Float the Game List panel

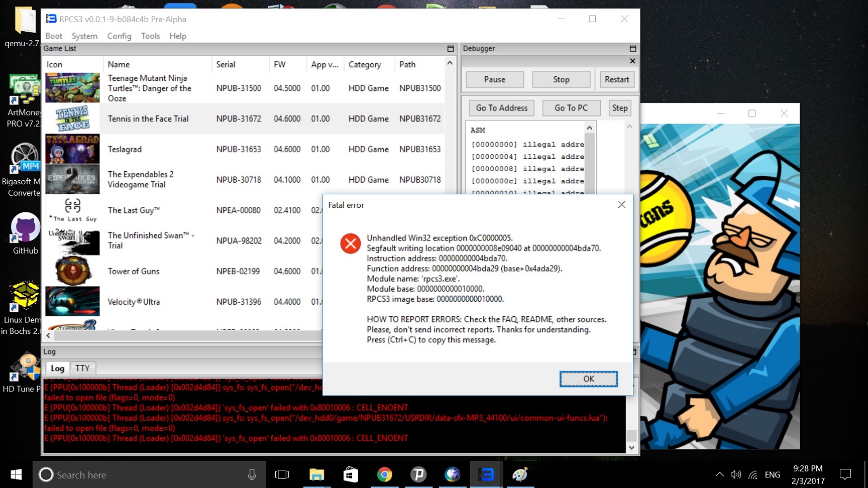(x=450, y=49)
